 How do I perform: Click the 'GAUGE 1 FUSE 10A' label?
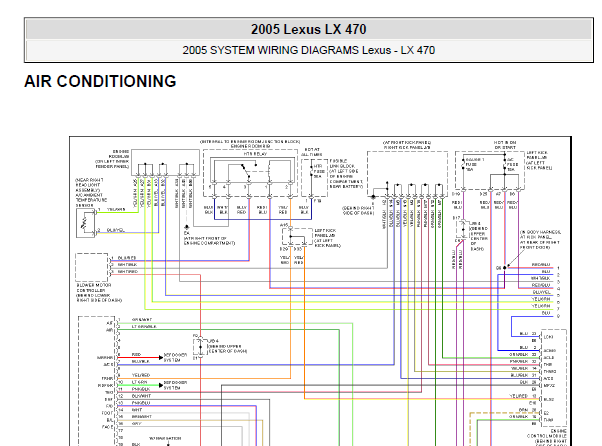click(x=475, y=164)
